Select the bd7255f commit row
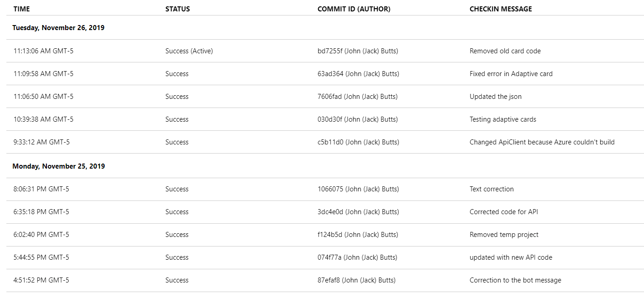This screenshot has height=303, width=644. tap(325, 51)
